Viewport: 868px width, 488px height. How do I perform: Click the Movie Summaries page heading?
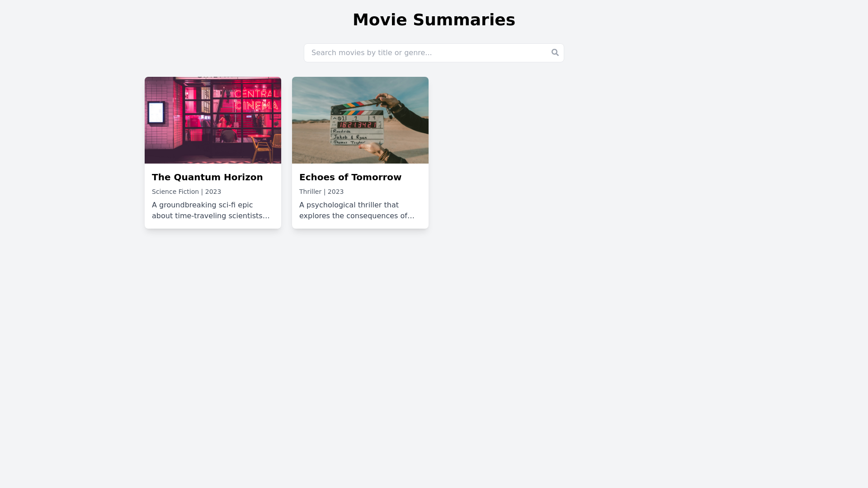(x=434, y=19)
